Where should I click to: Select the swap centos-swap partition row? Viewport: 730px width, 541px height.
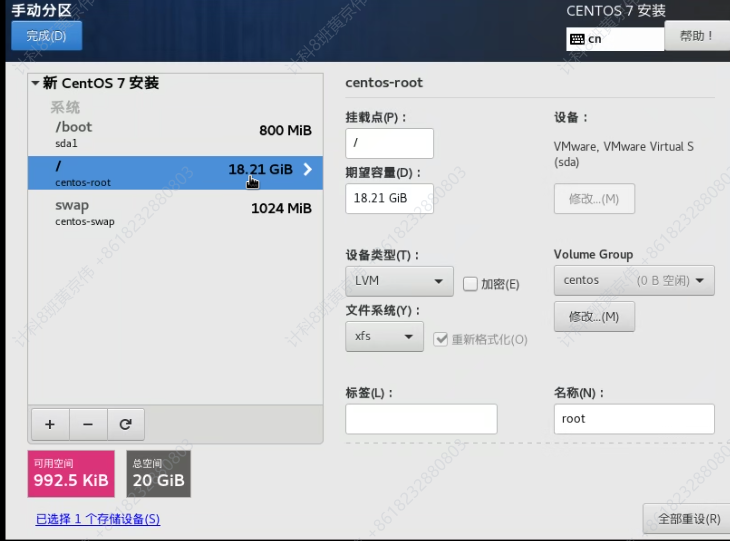175,212
